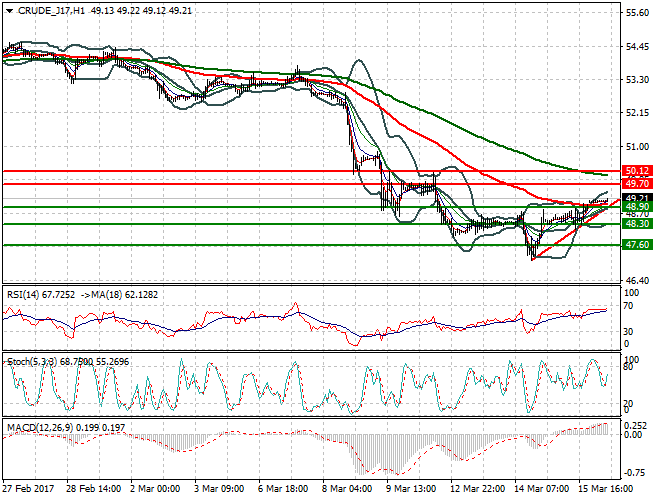Click the Stoch(5,3,3) indicator label
The width and height of the screenshot is (660, 500).
click(32, 361)
